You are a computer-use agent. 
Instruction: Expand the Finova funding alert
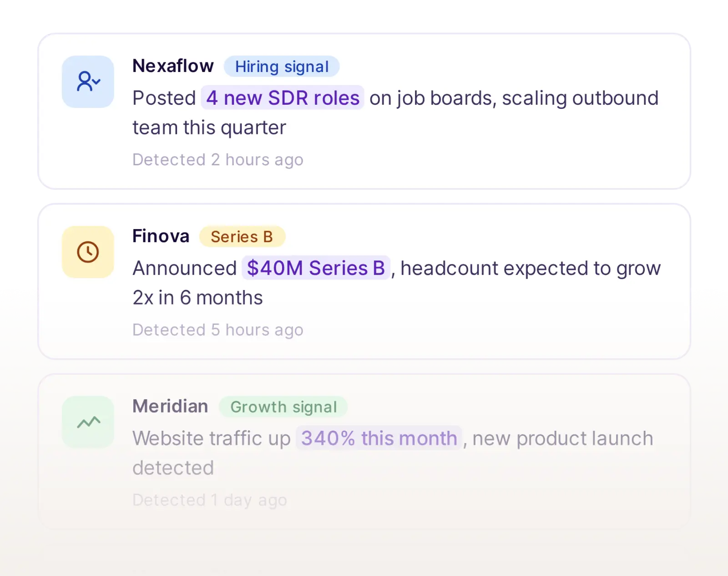click(364, 280)
